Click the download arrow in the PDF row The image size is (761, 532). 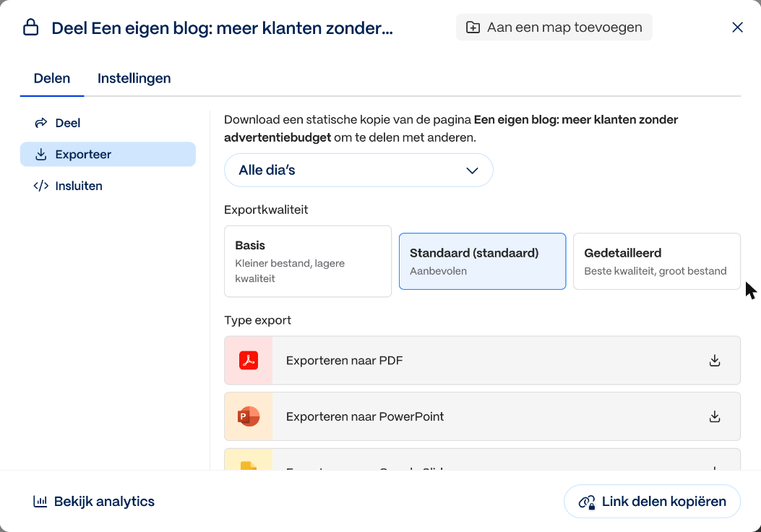(x=715, y=360)
